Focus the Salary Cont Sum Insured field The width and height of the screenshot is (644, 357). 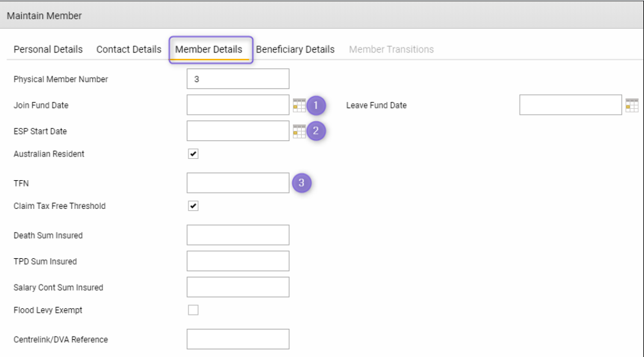click(x=238, y=287)
